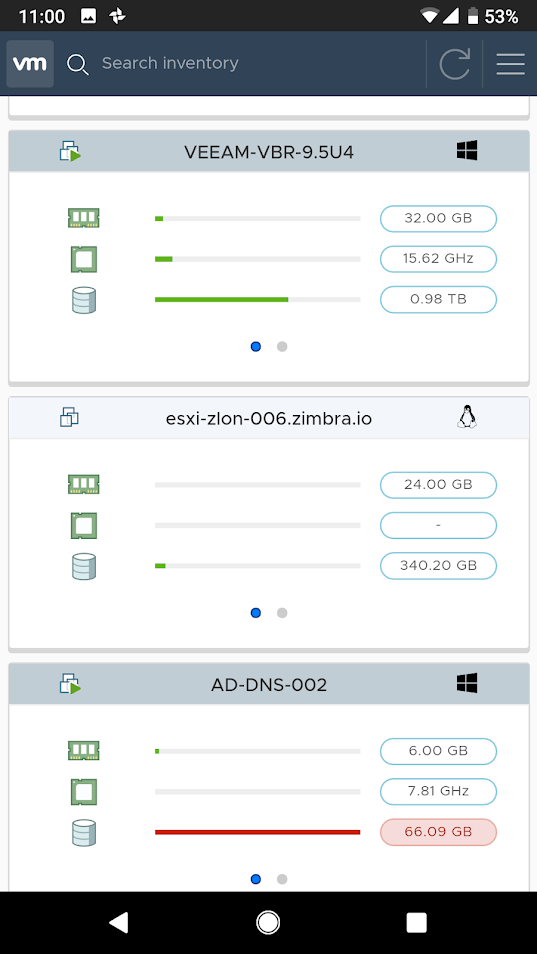
Task: Click the refresh icon in header
Action: coord(454,64)
